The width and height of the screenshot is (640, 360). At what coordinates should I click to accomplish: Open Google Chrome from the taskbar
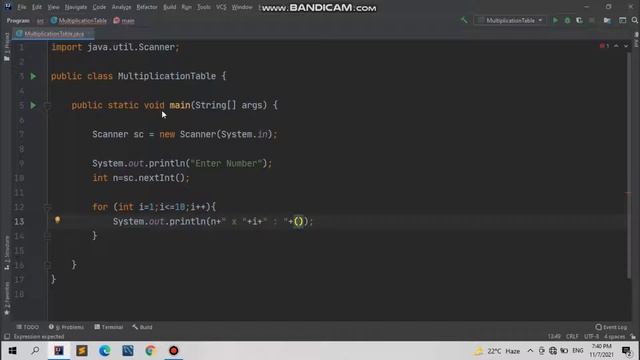[150, 351]
